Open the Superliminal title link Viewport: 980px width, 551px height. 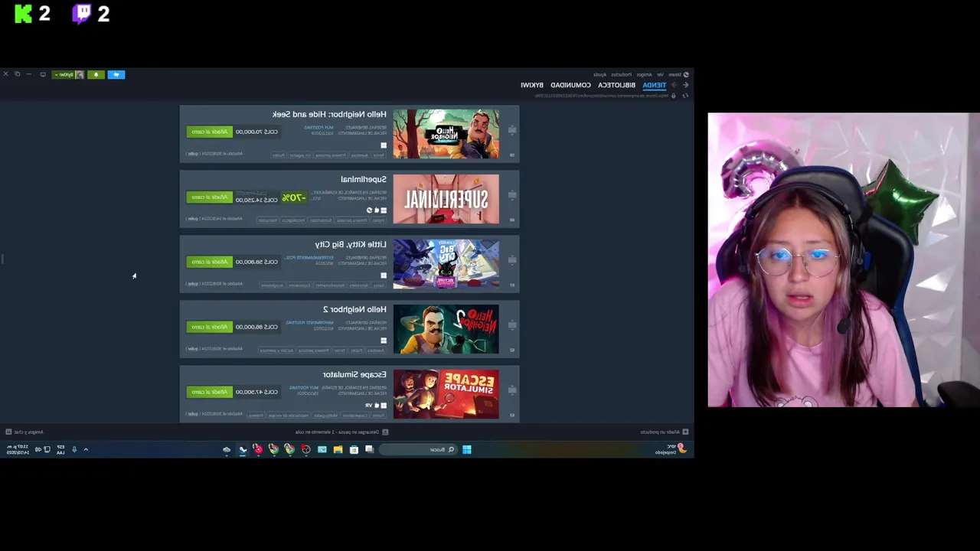(364, 179)
